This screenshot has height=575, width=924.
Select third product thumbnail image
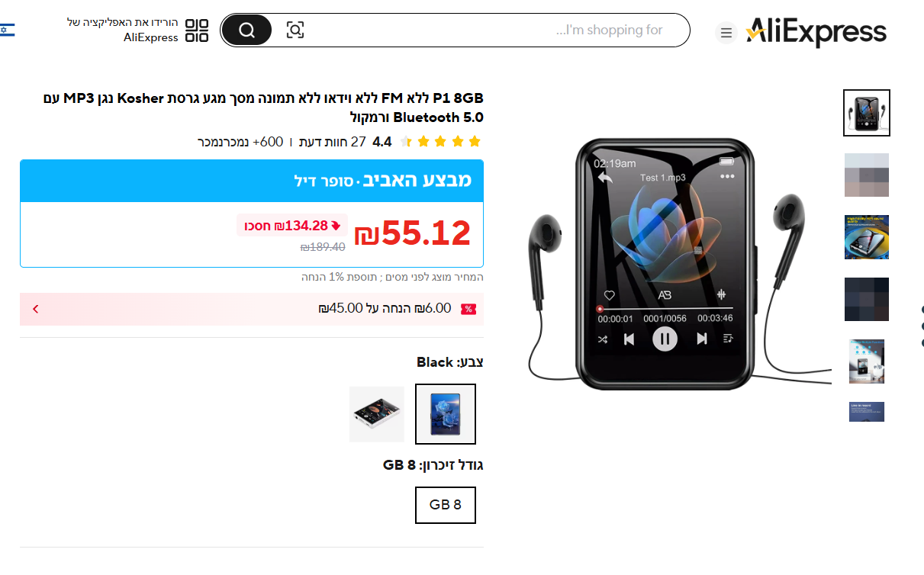point(867,237)
